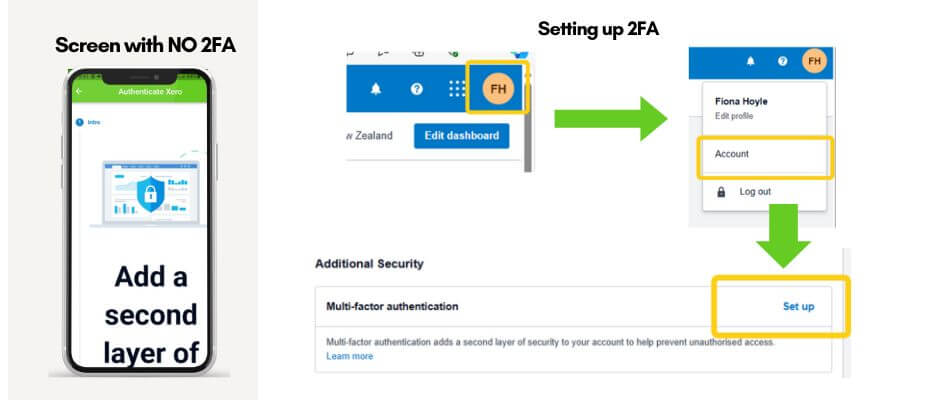This screenshot has height=400, width=950.
Task: Choose Log out in the profile menu
Action: tap(755, 191)
